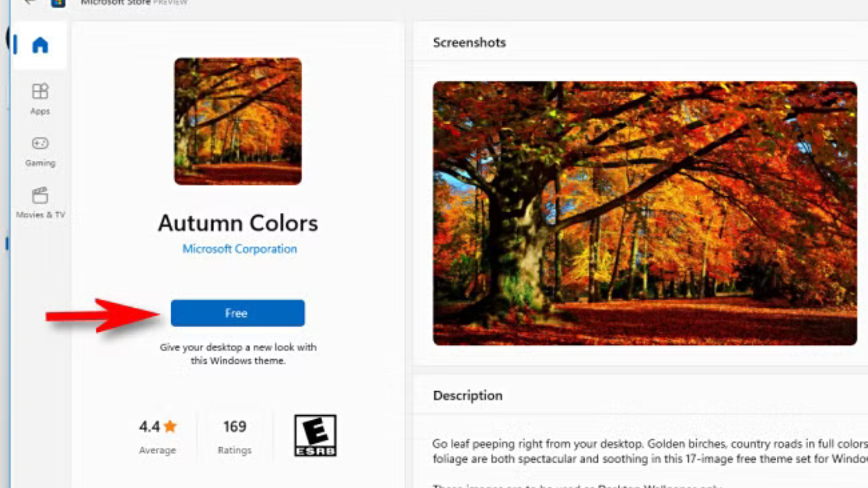Open Movies & TV section icon
868x488 pixels.
[40, 195]
